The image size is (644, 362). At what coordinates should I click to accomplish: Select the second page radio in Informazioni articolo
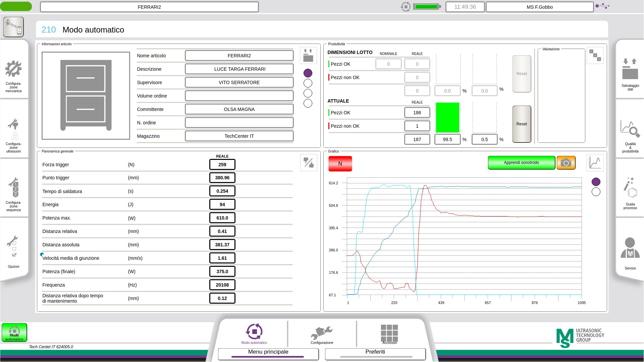point(308,83)
